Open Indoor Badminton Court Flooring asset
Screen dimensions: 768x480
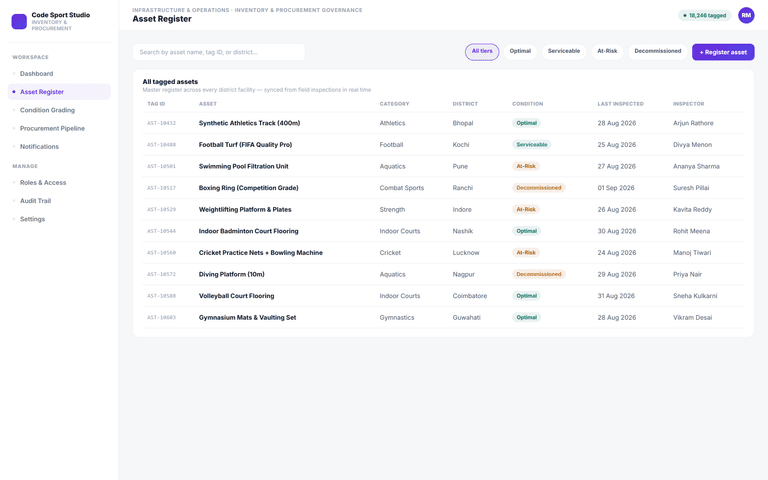248,231
